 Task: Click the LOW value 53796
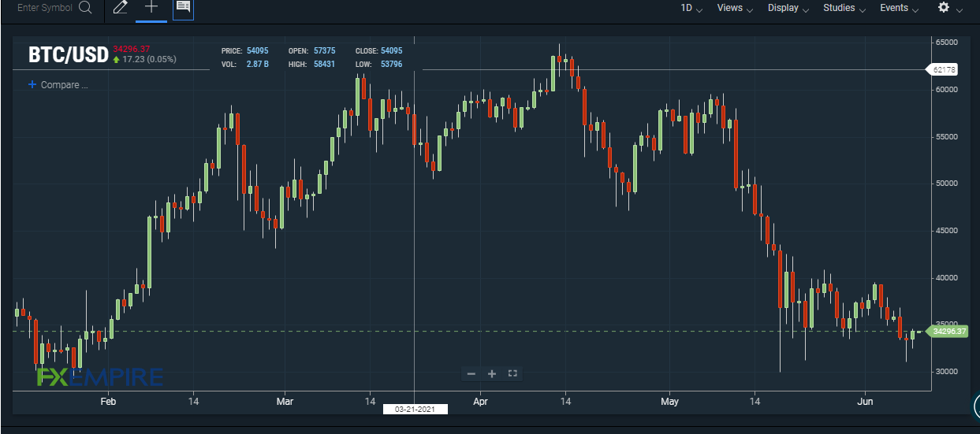click(391, 64)
